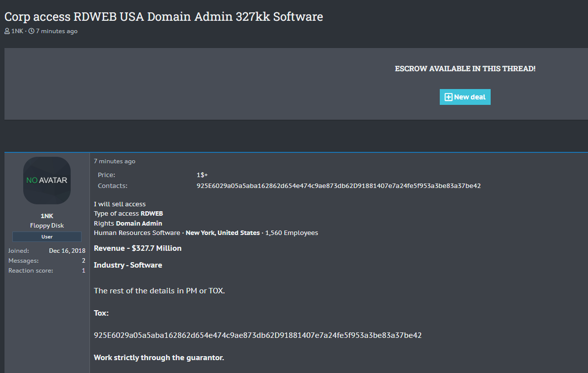588x373 pixels.
Task: Open author 1NK link under thread title
Action: tap(17, 31)
